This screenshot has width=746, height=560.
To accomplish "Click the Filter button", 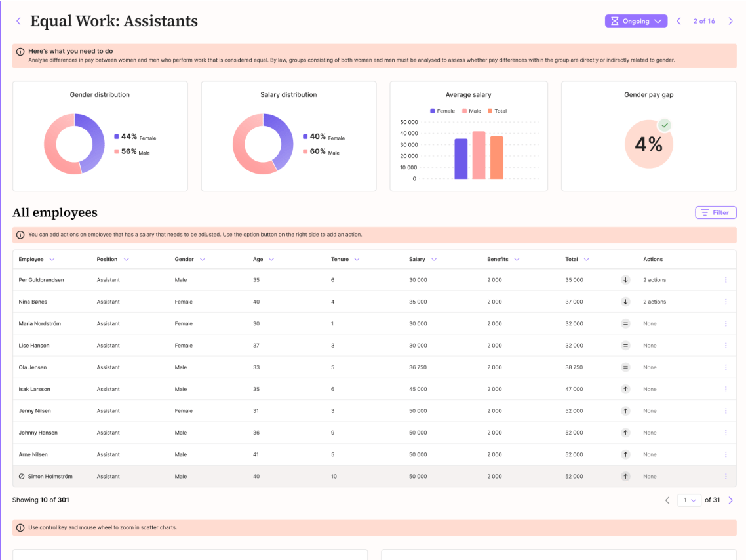I will [716, 212].
